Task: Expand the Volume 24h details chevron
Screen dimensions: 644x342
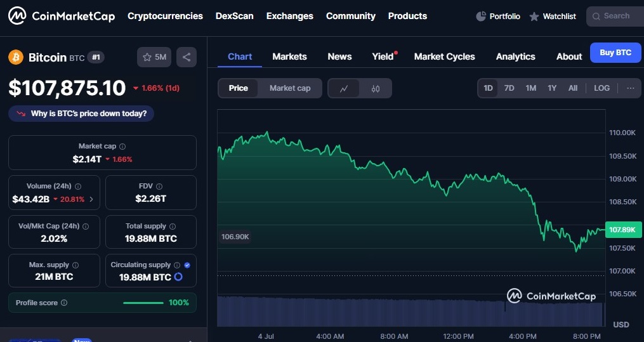Action: (x=91, y=199)
